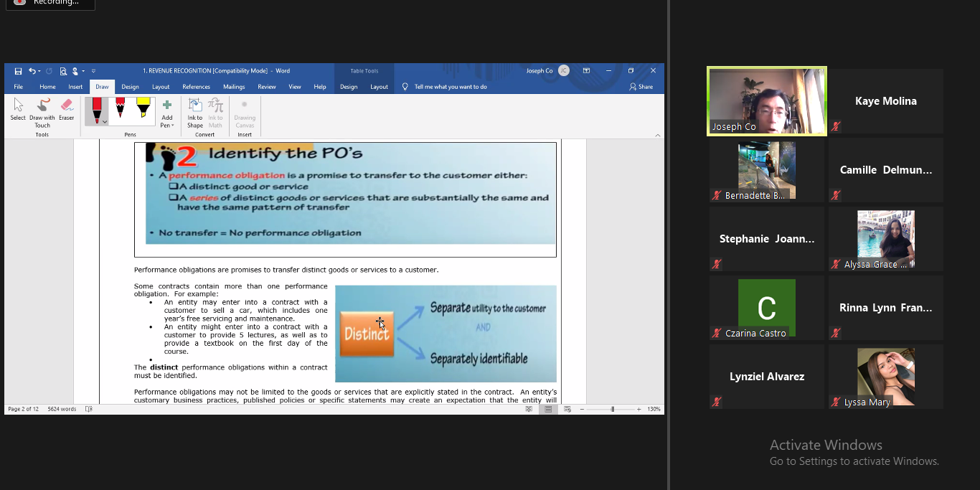Switch to the References tab
The height and width of the screenshot is (490, 980).
point(196,87)
